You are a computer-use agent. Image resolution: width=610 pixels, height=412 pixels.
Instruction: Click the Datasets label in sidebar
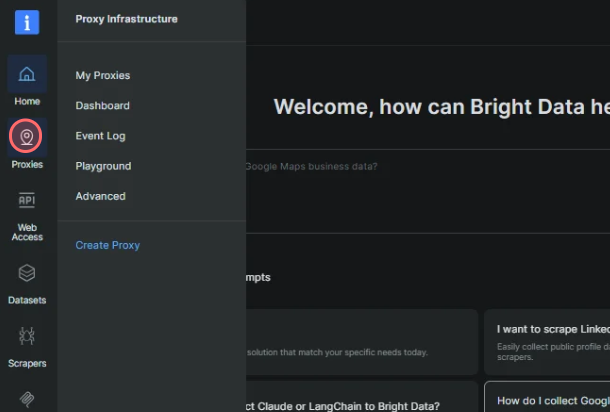click(x=27, y=300)
